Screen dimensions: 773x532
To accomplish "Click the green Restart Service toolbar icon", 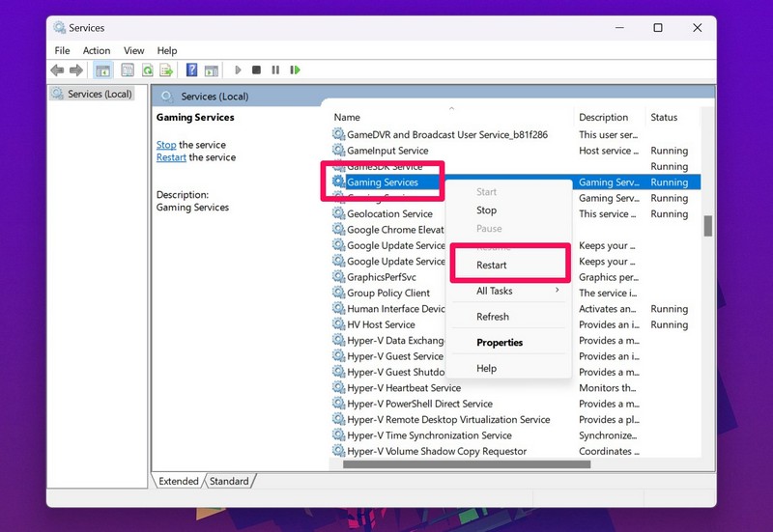I will pos(295,70).
